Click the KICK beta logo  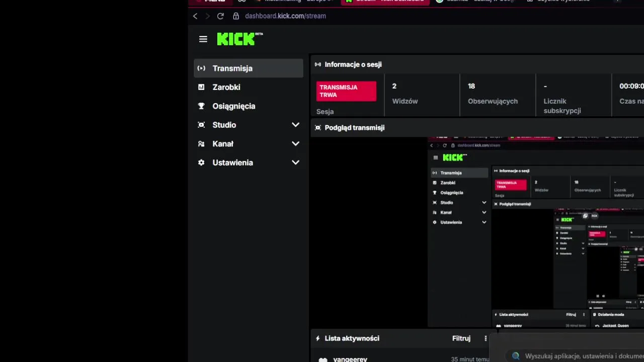point(240,39)
